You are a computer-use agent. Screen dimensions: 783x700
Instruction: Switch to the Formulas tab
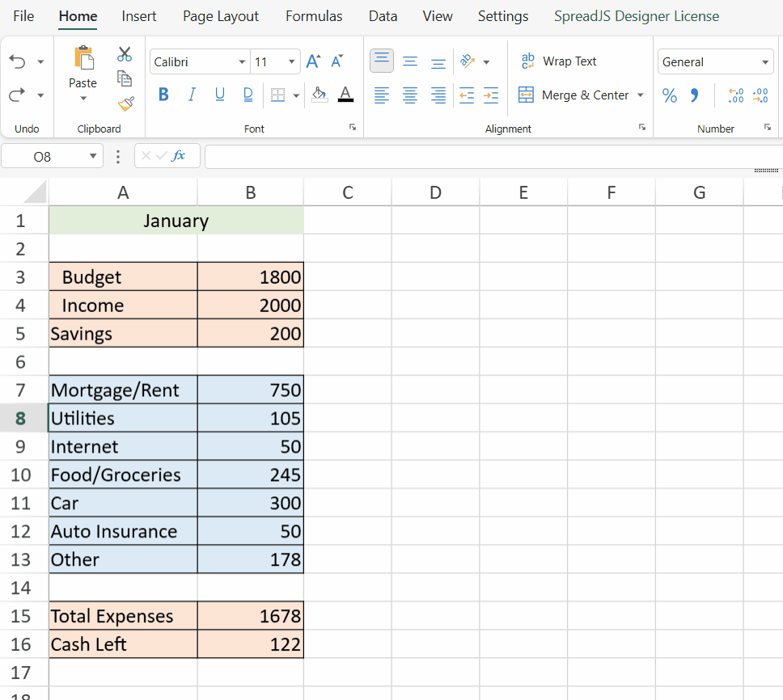click(314, 16)
